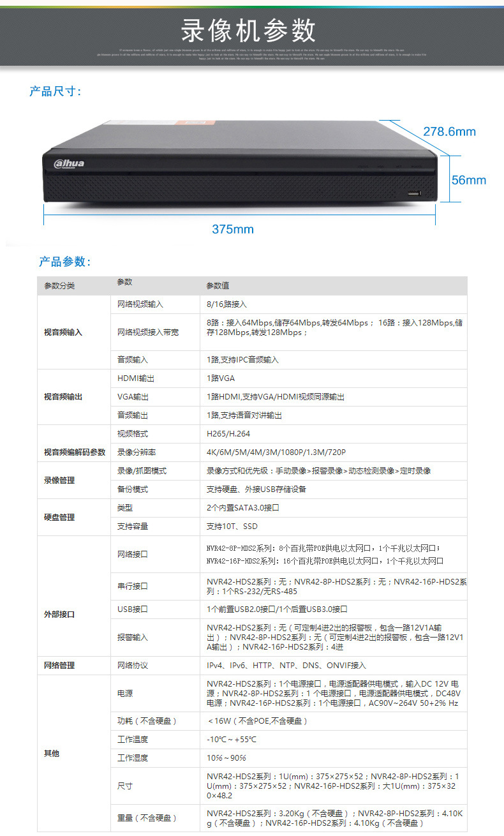Click the IPv4、IPv6、HTTP protocols value
This screenshot has width=504, height=836.
286,666
